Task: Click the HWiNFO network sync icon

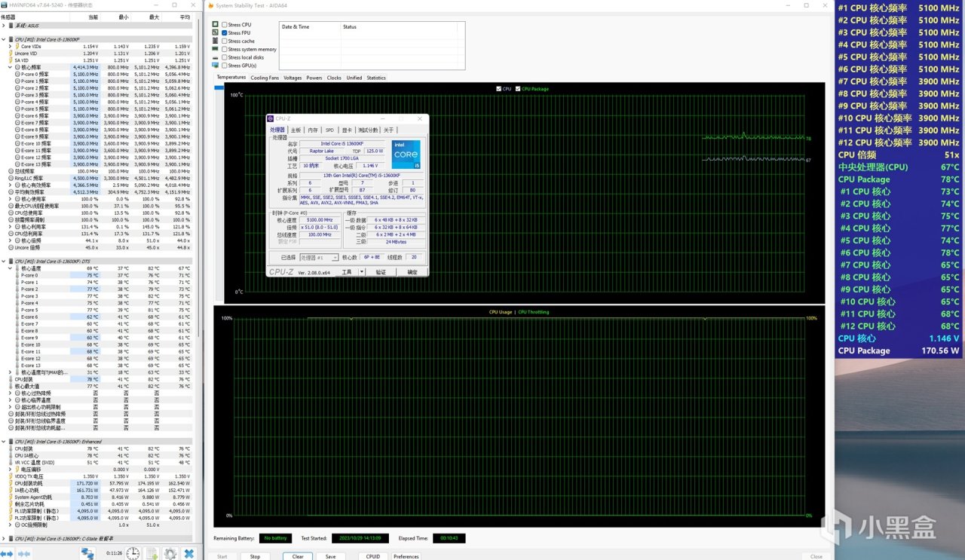Action: (x=88, y=553)
